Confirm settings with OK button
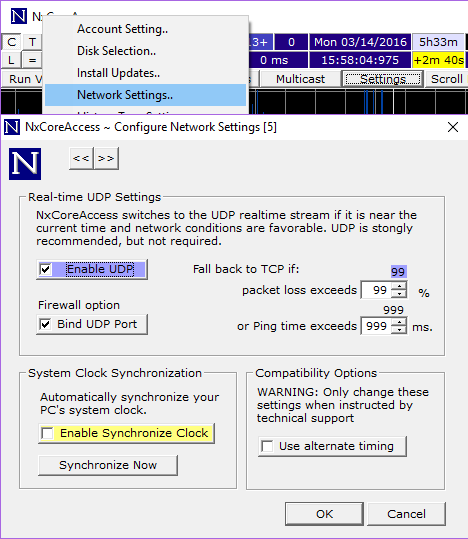 point(324,514)
